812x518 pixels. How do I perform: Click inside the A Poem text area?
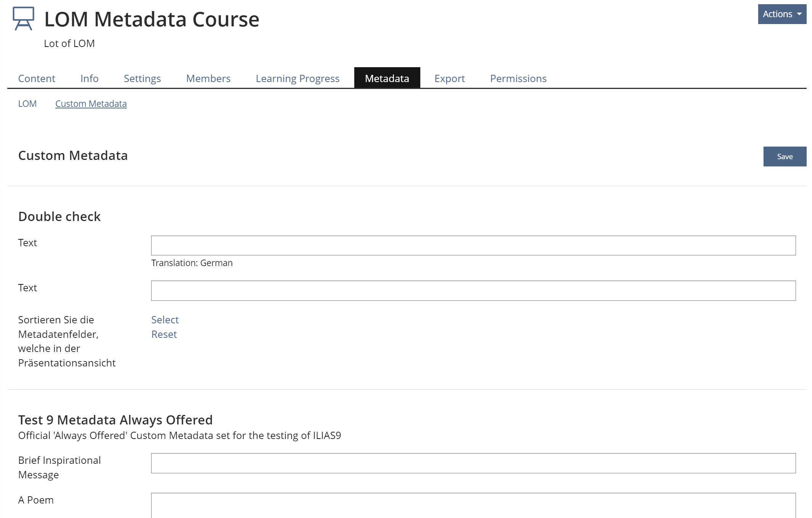[x=473, y=505]
